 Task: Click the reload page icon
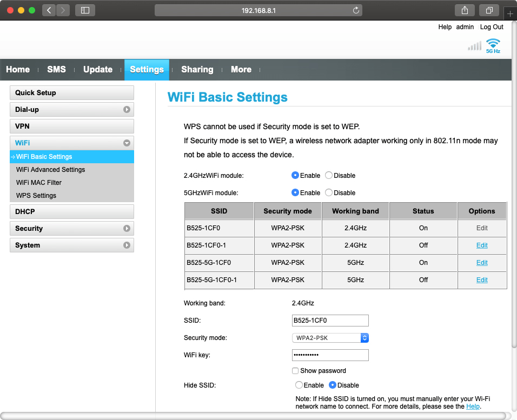point(355,10)
